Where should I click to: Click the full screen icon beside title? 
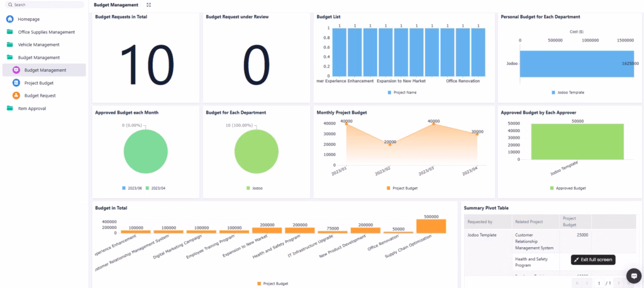148,5
